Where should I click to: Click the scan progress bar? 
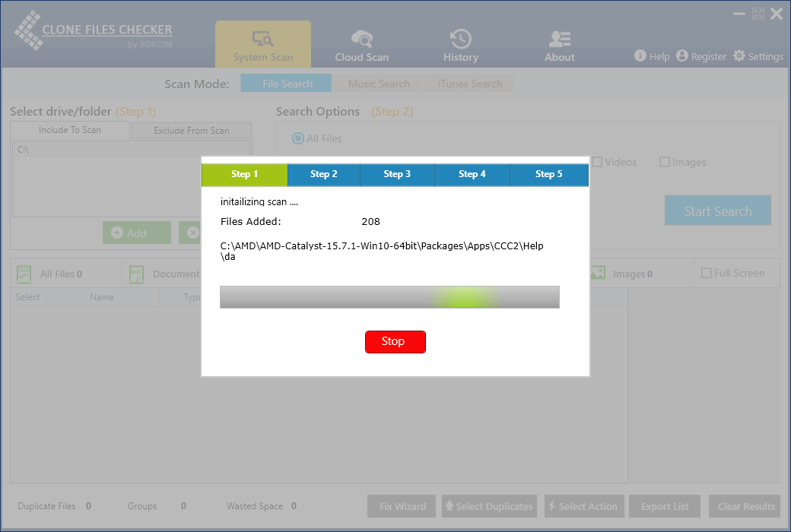(x=389, y=297)
